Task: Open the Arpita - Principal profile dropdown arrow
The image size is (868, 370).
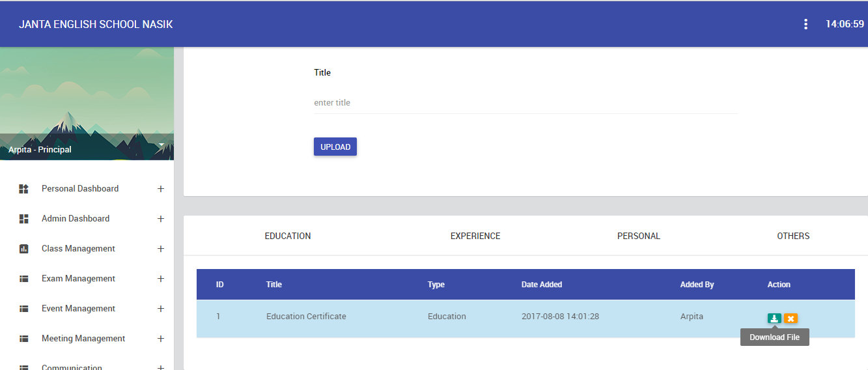Action: coord(161,144)
